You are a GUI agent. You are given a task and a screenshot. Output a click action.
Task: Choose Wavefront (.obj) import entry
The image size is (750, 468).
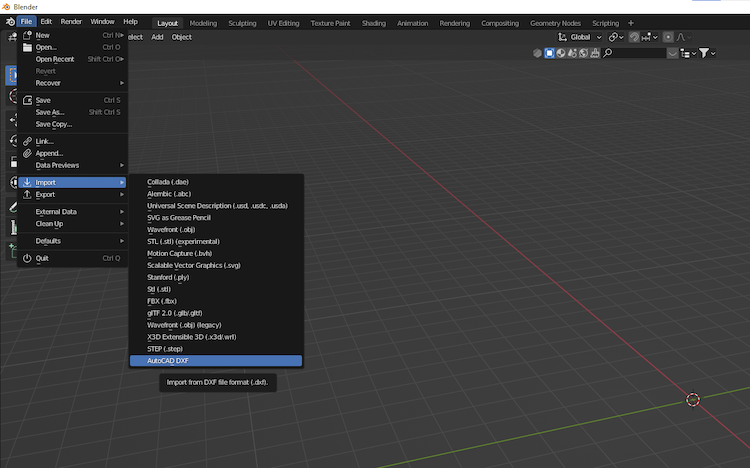click(216, 230)
